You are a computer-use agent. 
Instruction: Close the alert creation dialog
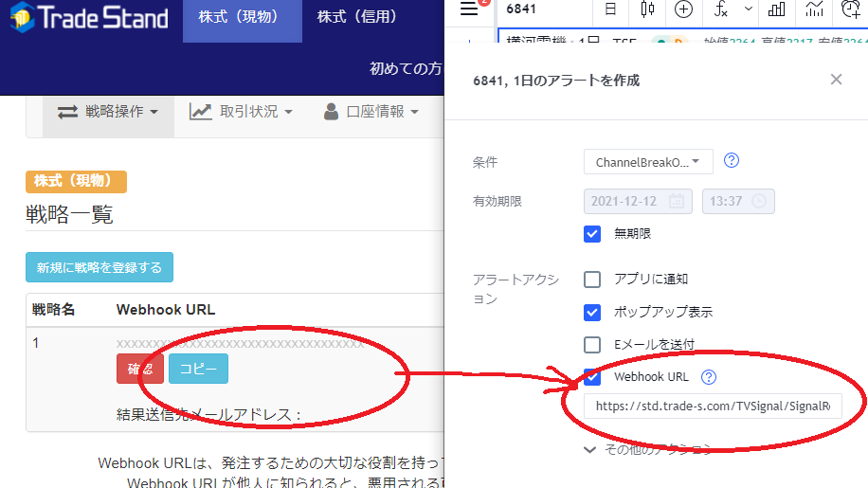[x=836, y=80]
